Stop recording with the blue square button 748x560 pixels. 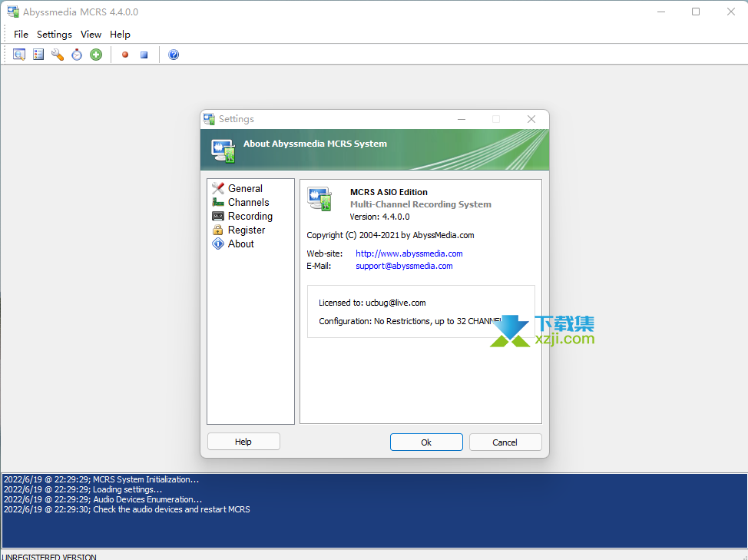coord(144,55)
